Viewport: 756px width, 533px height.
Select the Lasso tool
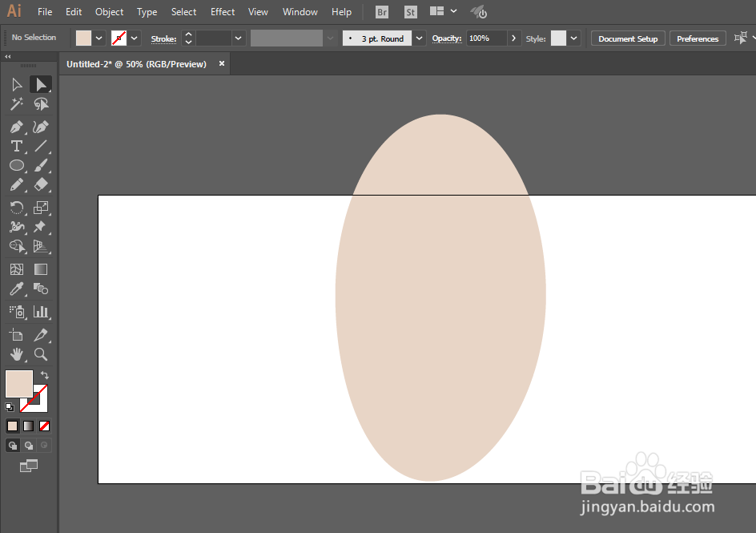coord(41,104)
